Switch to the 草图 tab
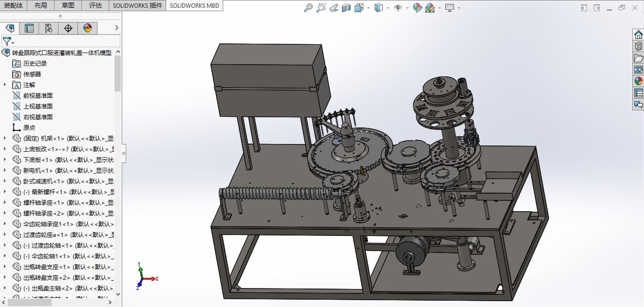 point(68,5)
